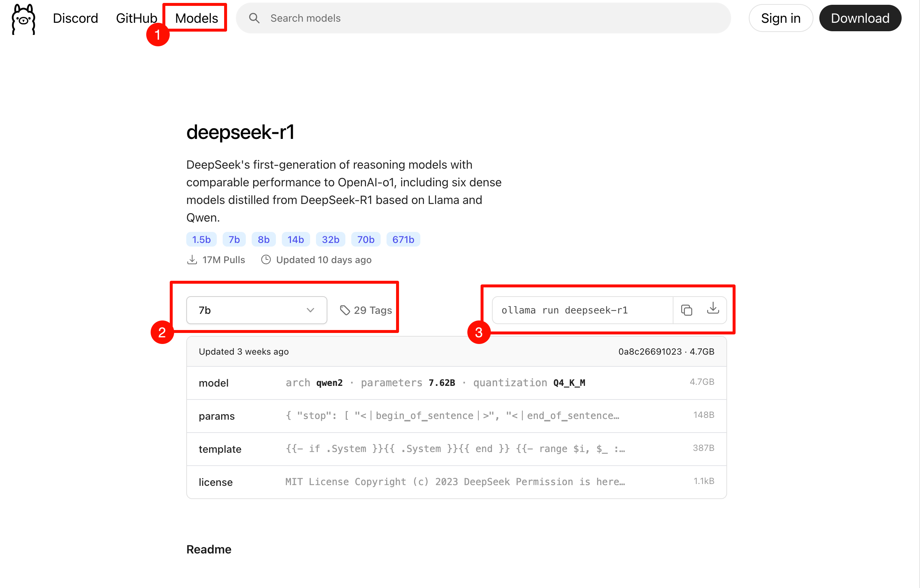
Task: Select the 671b size tag
Action: click(403, 240)
